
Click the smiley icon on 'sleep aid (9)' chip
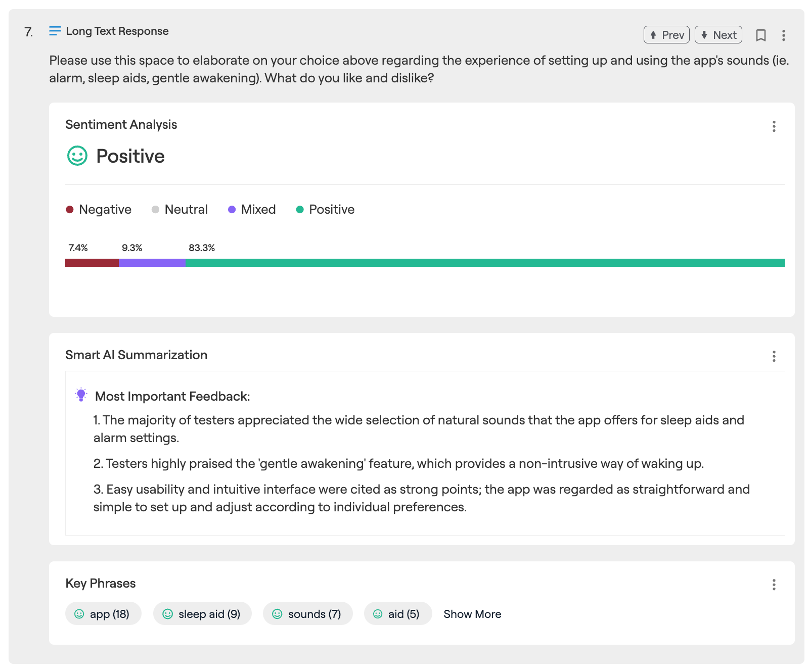coord(167,614)
